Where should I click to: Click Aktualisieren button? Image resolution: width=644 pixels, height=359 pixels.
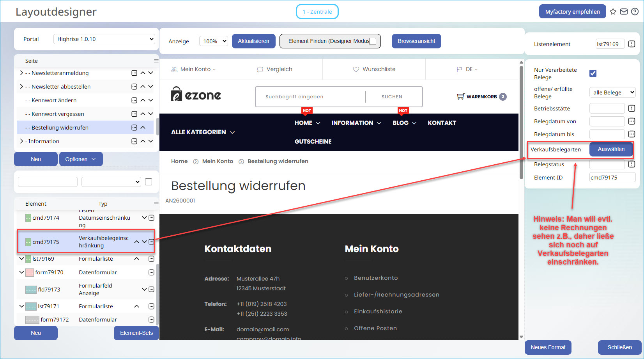[253, 41]
